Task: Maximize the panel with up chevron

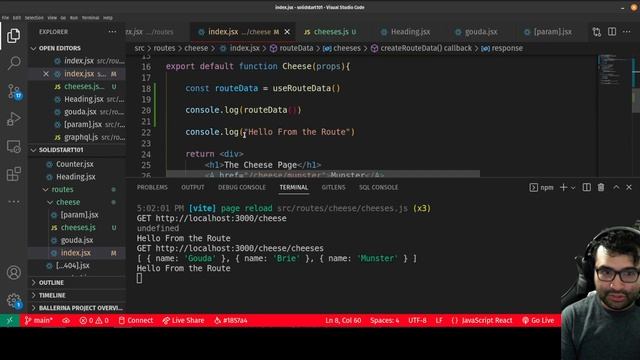Action: point(616,187)
